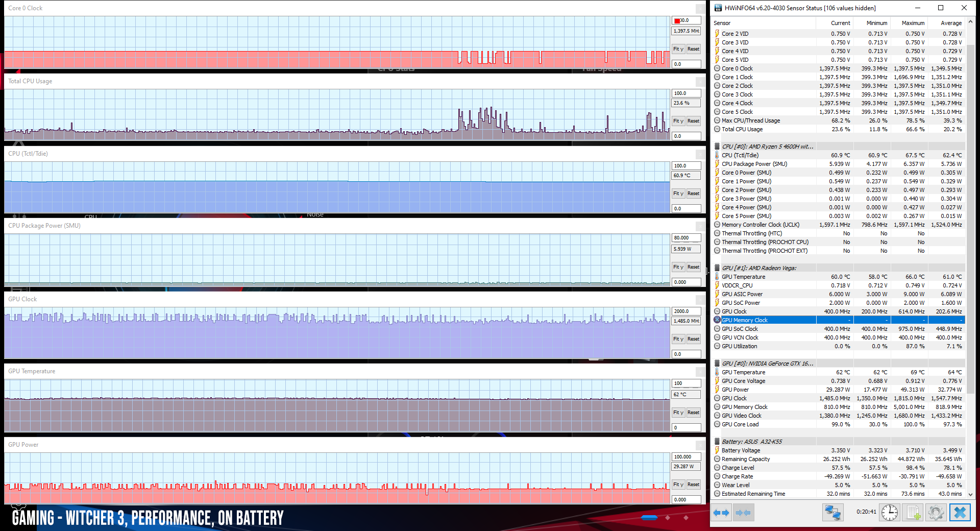Click Fit y in GPU Power graph
This screenshot has height=531, width=980.
678,485
